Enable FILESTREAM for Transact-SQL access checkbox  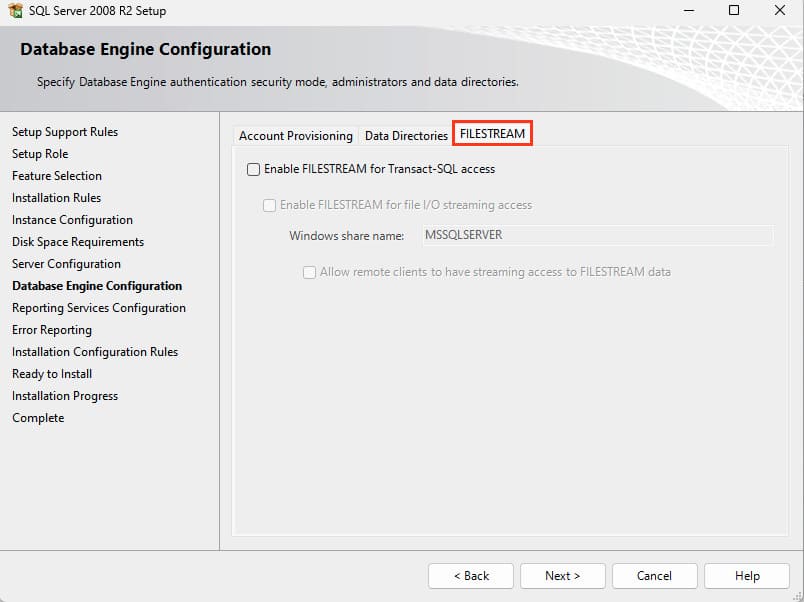[x=253, y=169]
